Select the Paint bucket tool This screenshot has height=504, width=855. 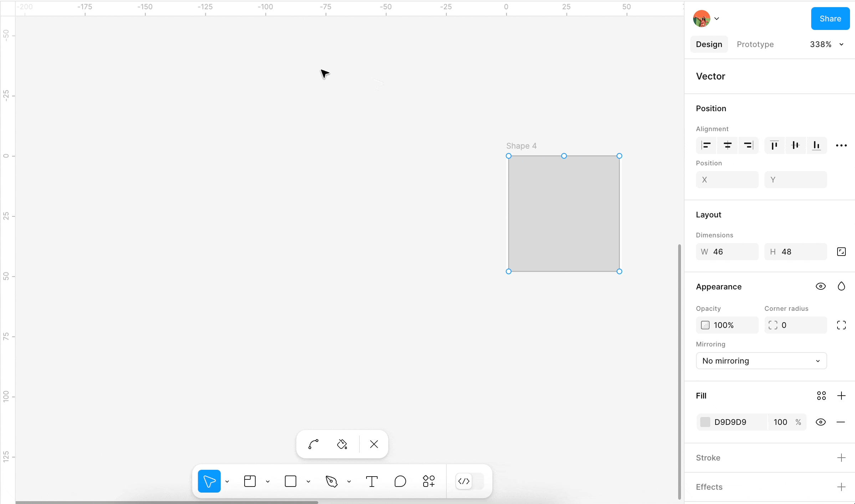(342, 444)
